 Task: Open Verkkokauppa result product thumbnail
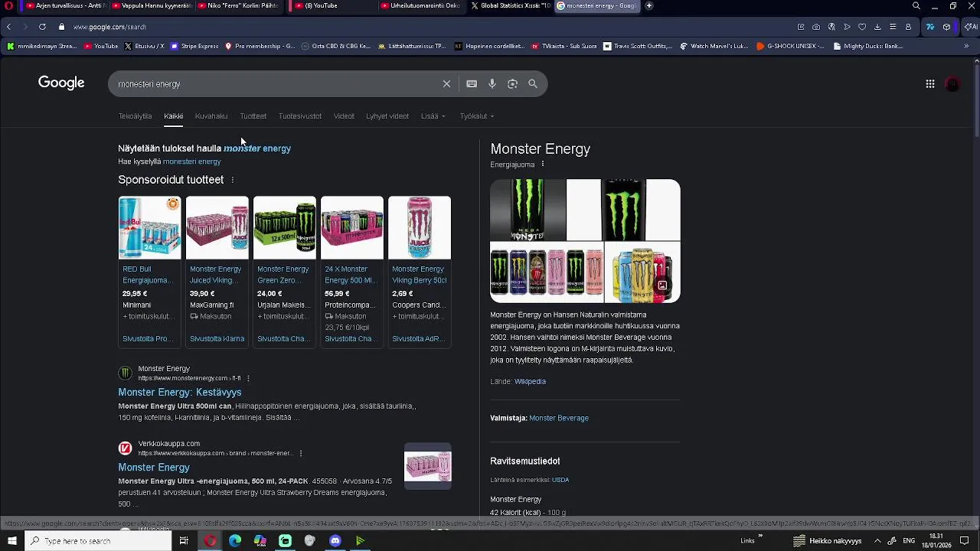point(428,467)
